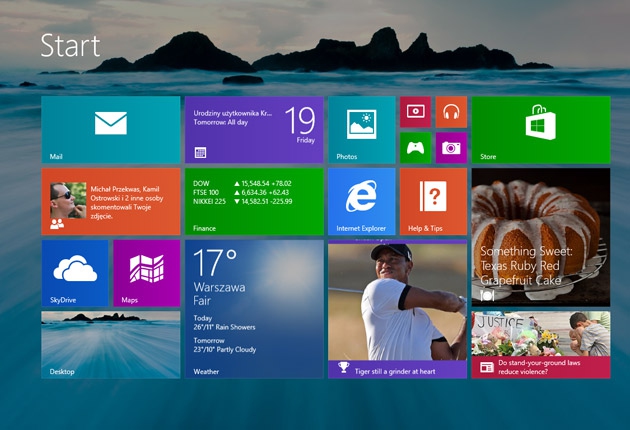
Task: Click the profile photo on the People tile
Action: (x=68, y=201)
